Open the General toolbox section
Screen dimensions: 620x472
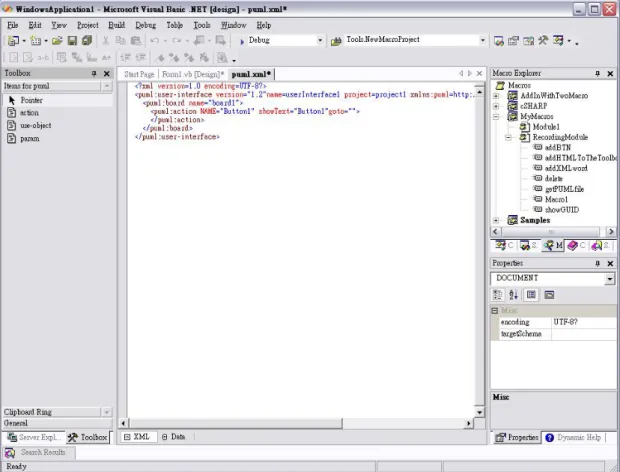coord(57,423)
